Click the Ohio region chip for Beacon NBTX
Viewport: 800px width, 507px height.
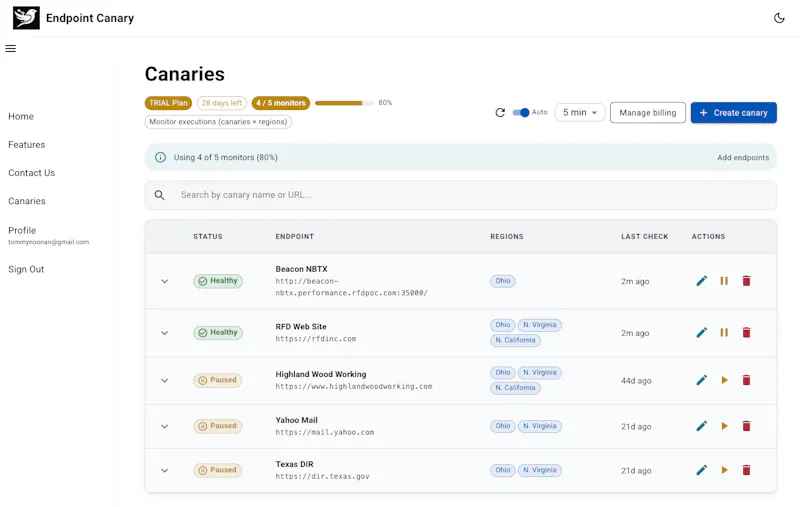click(503, 281)
